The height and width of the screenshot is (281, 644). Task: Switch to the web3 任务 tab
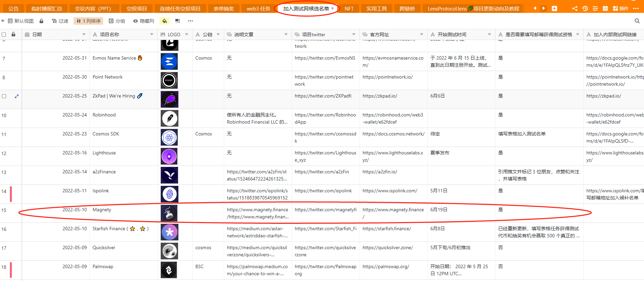(258, 8)
